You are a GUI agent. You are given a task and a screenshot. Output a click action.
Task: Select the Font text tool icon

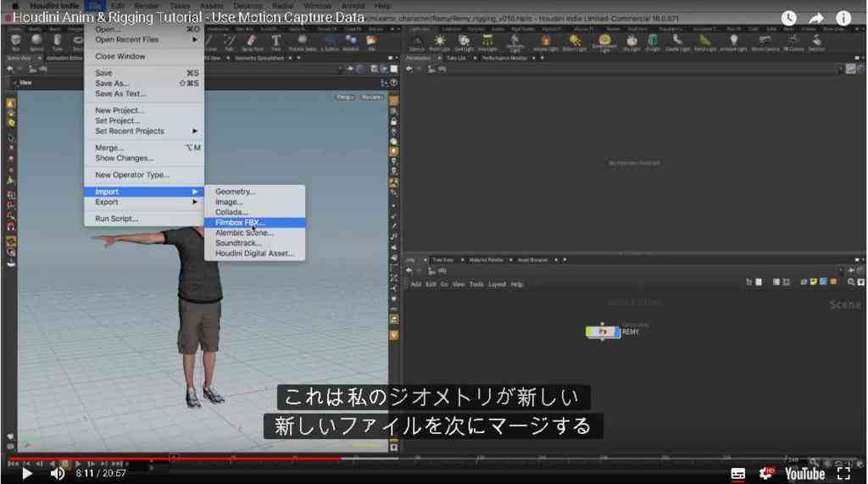275,42
